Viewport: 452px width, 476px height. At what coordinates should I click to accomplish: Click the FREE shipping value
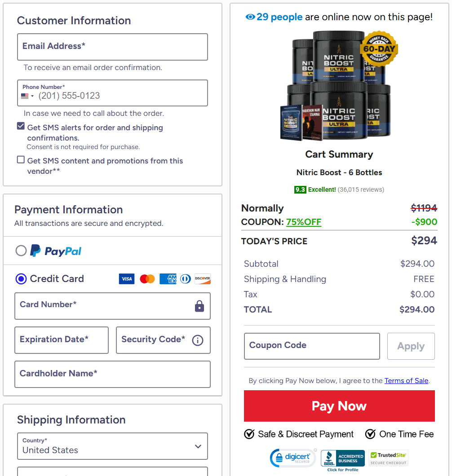coord(424,279)
